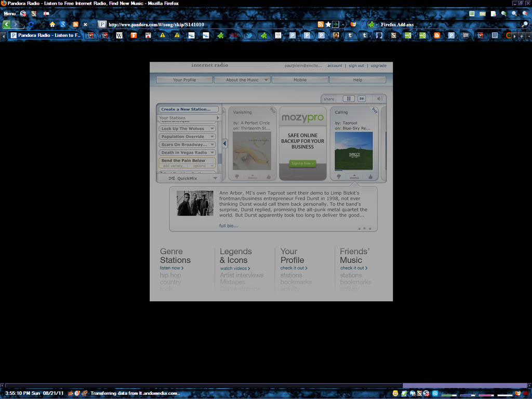Open the share option in player
The image size is (532, 399).
(x=329, y=99)
